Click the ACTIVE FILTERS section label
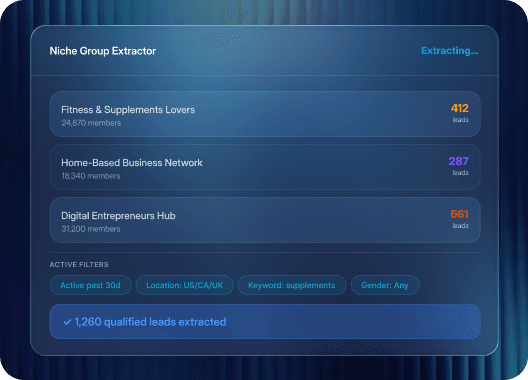 pos(79,264)
